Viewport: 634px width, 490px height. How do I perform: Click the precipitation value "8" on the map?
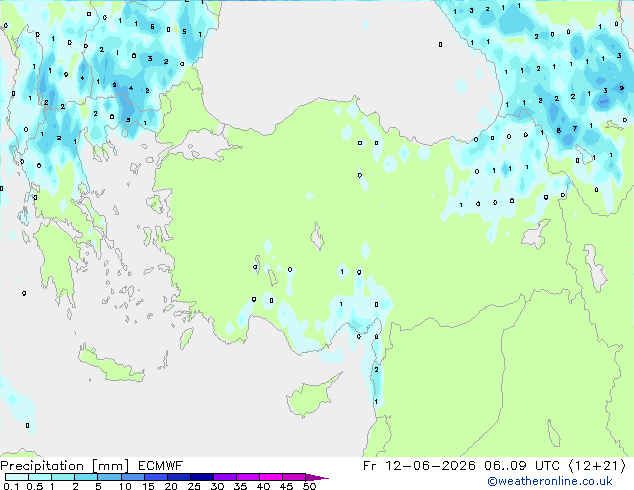(558, 130)
